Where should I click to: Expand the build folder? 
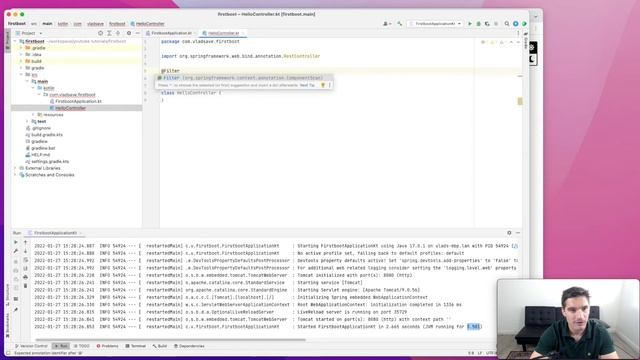coord(21,61)
